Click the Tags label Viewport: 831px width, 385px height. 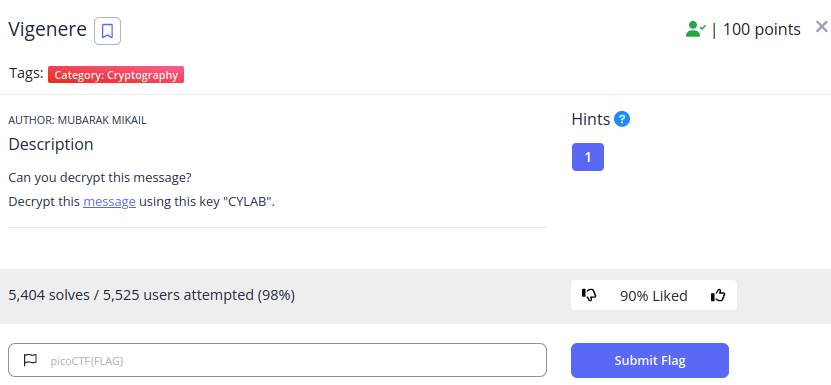[x=26, y=73]
